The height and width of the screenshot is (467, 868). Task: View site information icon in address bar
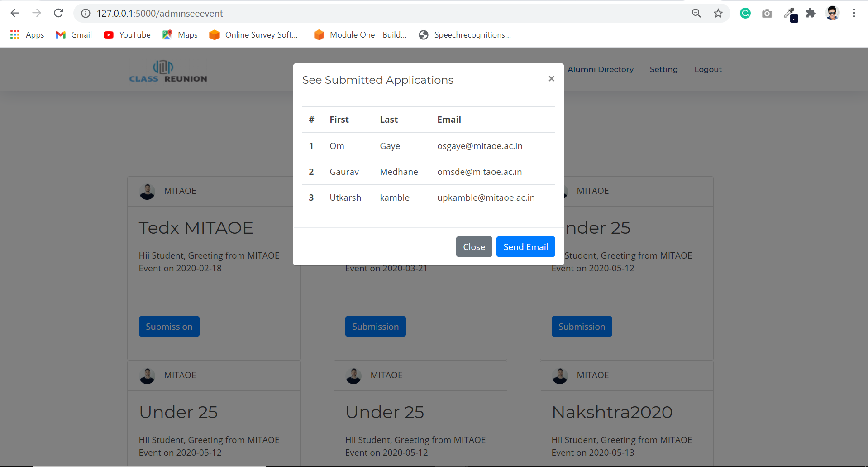[x=86, y=14]
